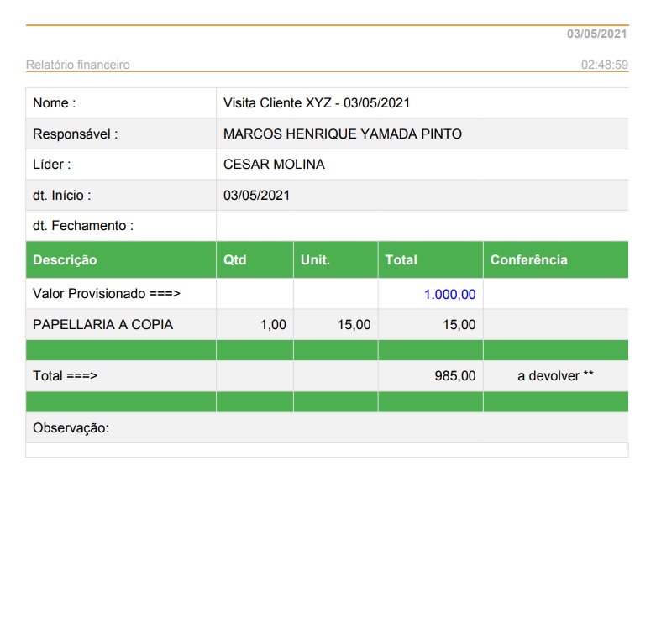Click the 02:48:59 report timestamp
Image resolution: width=656 pixels, height=644 pixels.
point(604,65)
